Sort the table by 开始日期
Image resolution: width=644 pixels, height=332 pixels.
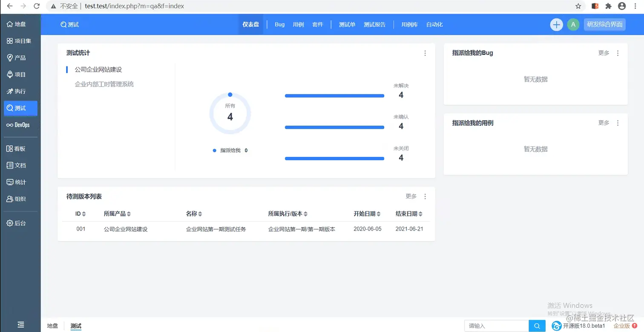point(367,214)
